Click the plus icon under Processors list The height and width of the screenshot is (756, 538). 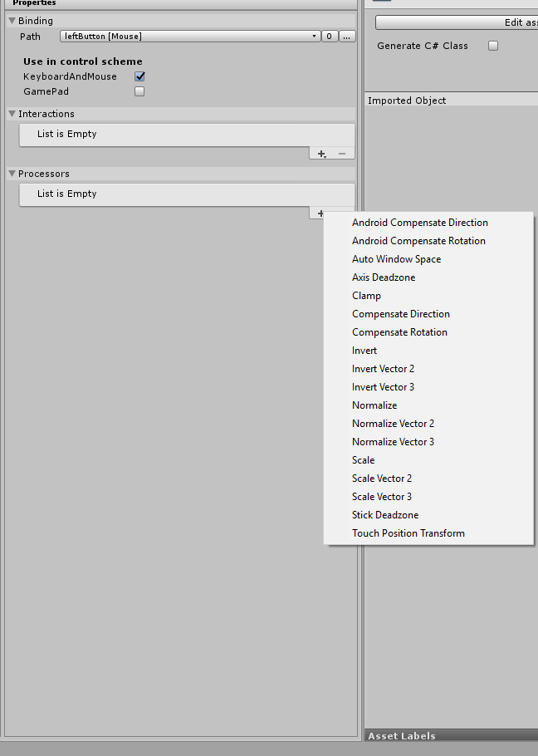[x=320, y=214]
